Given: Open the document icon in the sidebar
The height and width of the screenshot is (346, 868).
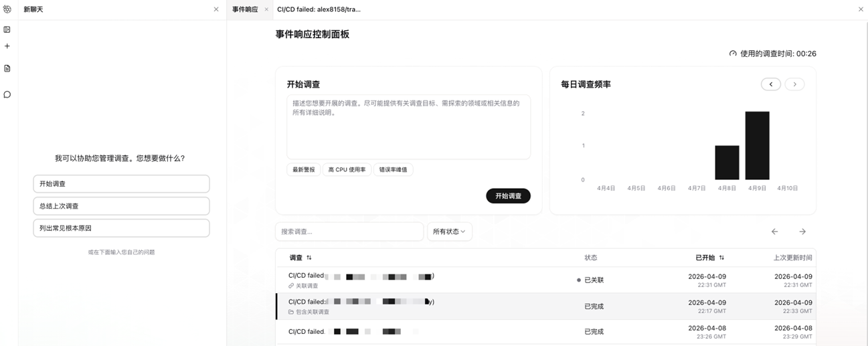Looking at the screenshot, I should point(7,68).
